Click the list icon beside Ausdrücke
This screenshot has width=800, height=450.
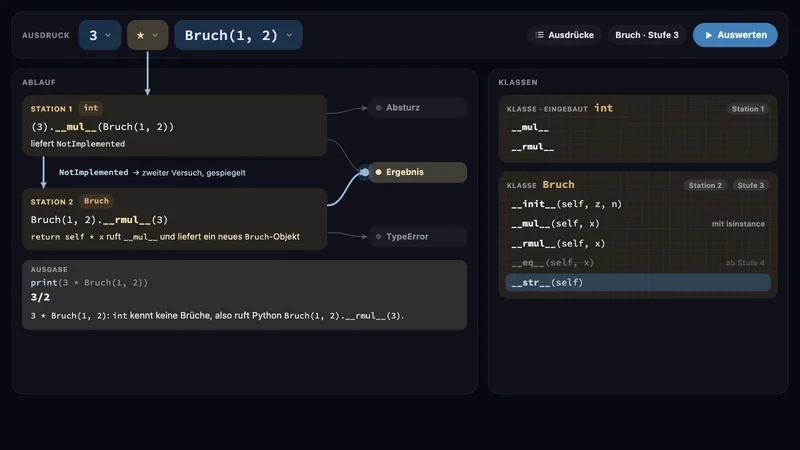pos(539,35)
